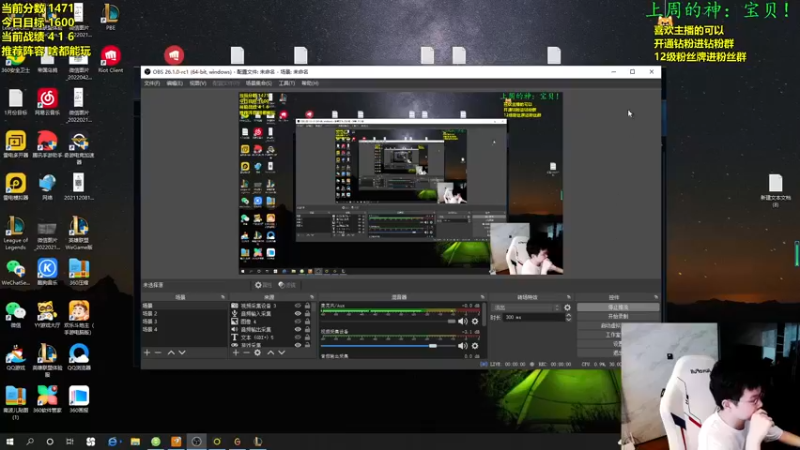Move selected source down arrow
Image resolution: width=800 pixels, height=450 pixels.
point(281,353)
